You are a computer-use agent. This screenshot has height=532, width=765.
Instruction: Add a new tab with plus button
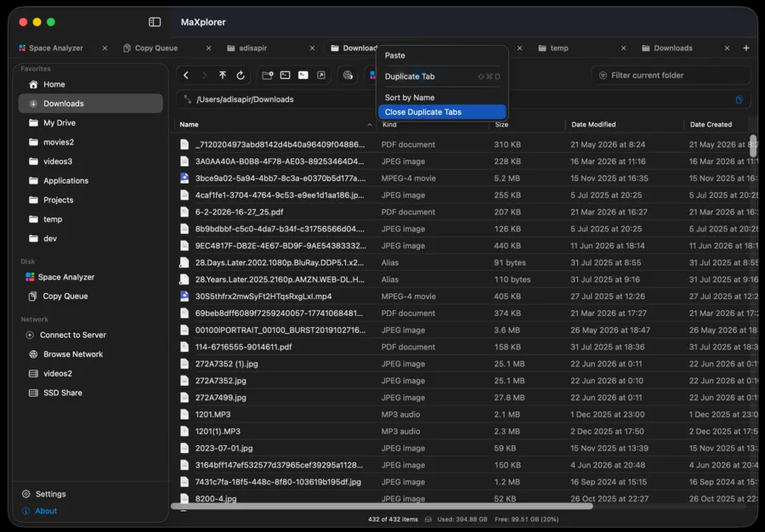746,48
